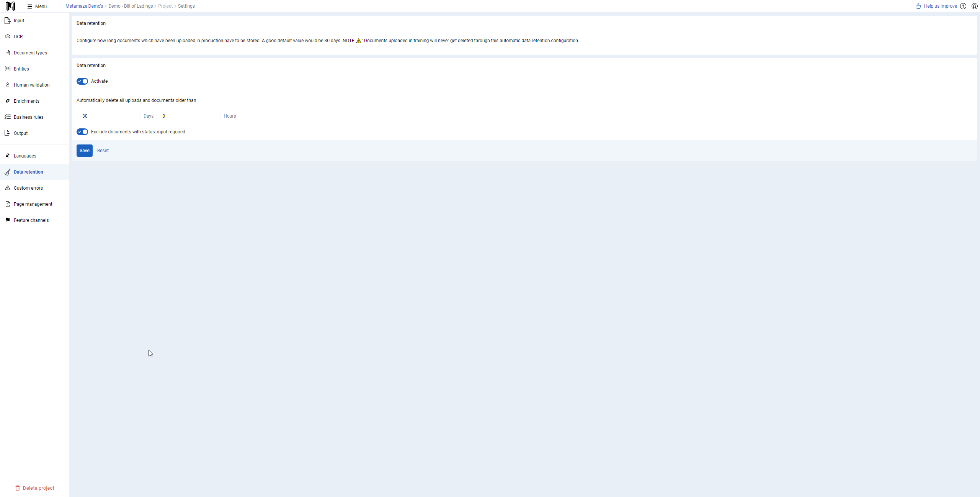
Task: Click the Feature channels flag icon
Action: [8, 220]
